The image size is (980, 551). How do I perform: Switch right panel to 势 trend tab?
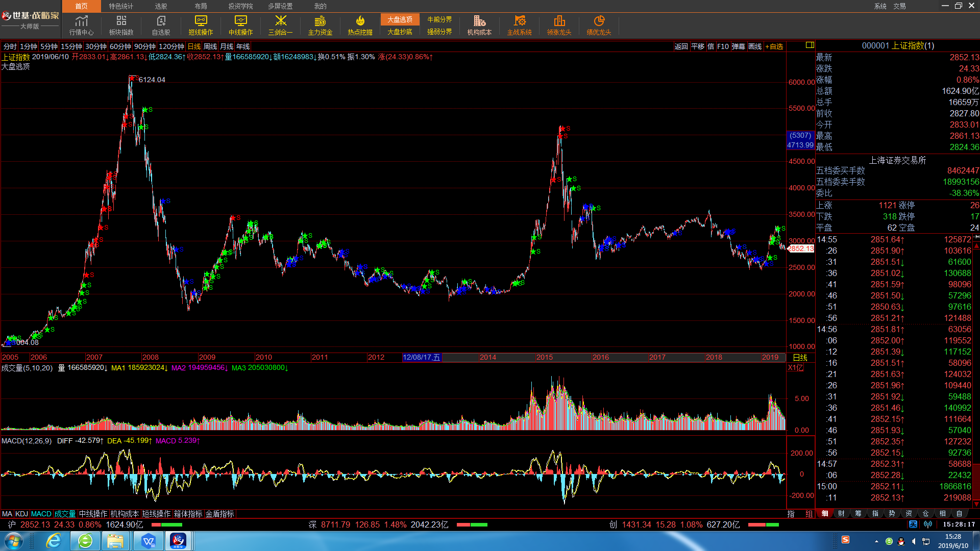892,514
